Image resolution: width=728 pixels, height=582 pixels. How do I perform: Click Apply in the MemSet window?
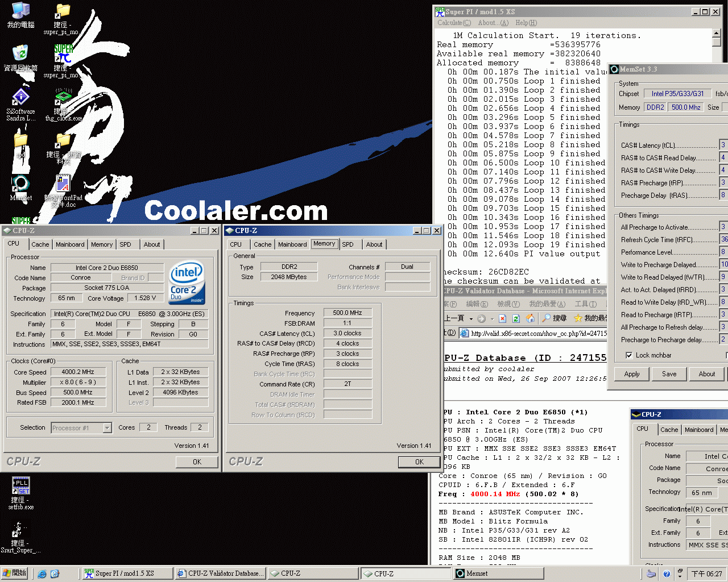pos(632,374)
